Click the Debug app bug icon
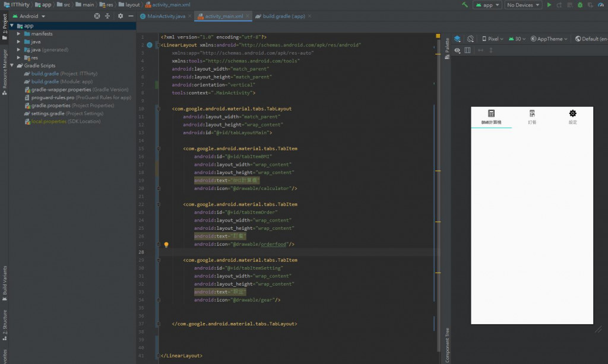 click(580, 5)
